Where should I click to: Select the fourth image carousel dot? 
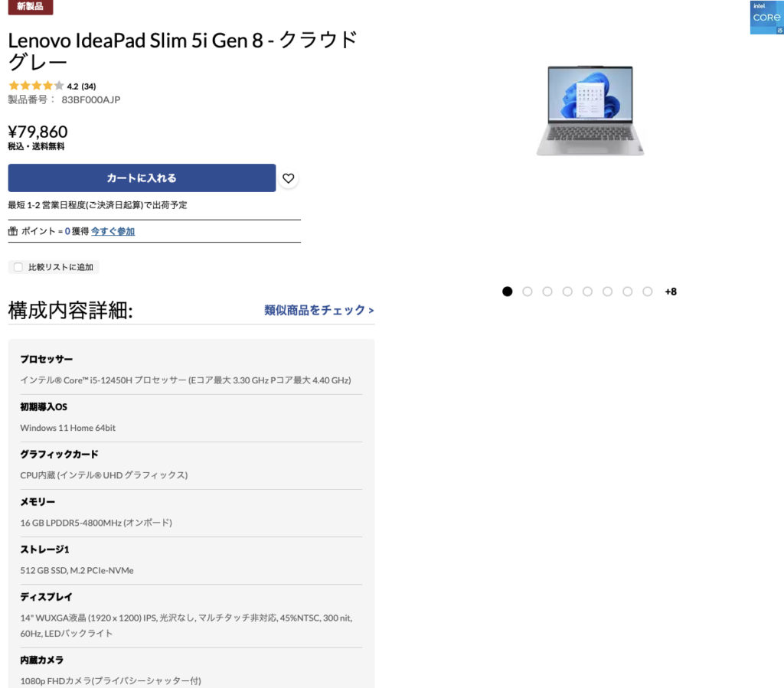coord(567,292)
